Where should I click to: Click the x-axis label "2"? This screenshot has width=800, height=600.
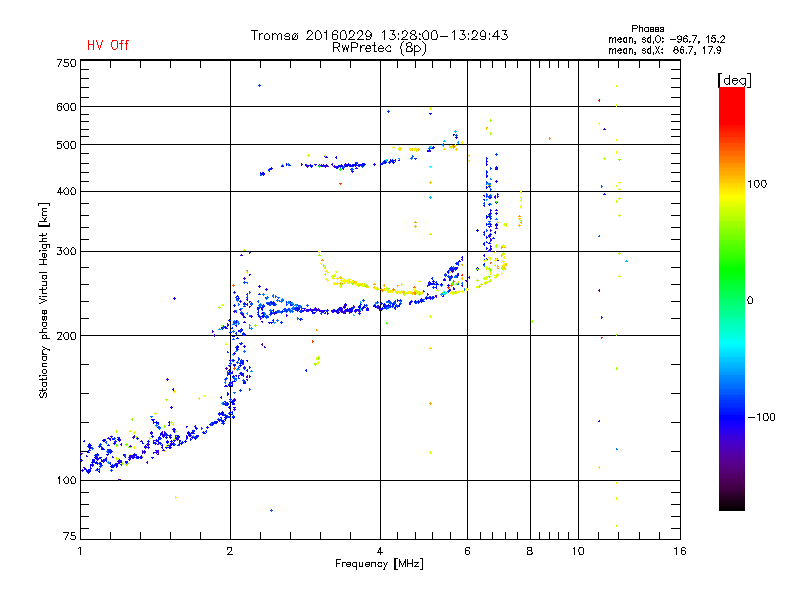coord(230,551)
